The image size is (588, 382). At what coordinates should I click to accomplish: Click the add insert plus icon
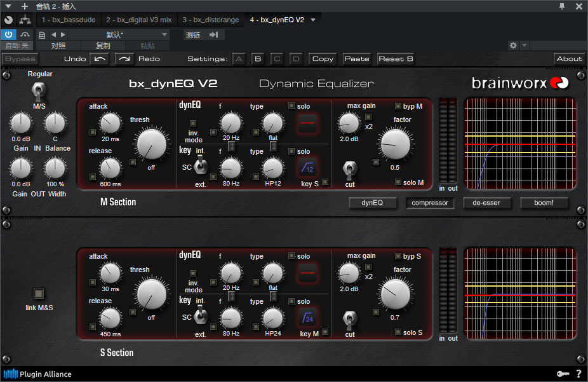coord(24,6)
